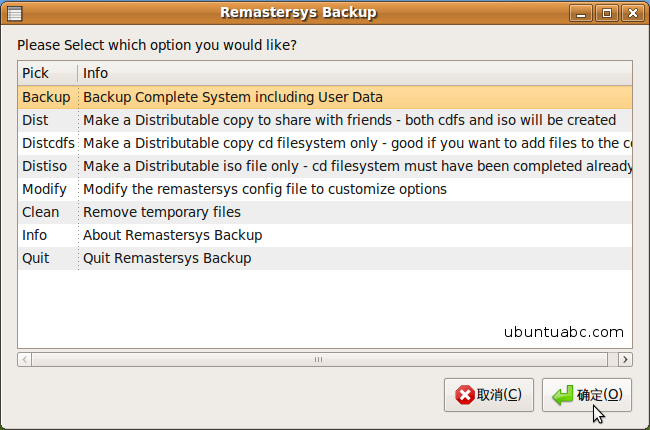Select Modify remastersys config option
Viewport: 650px width, 430px height.
(325, 189)
